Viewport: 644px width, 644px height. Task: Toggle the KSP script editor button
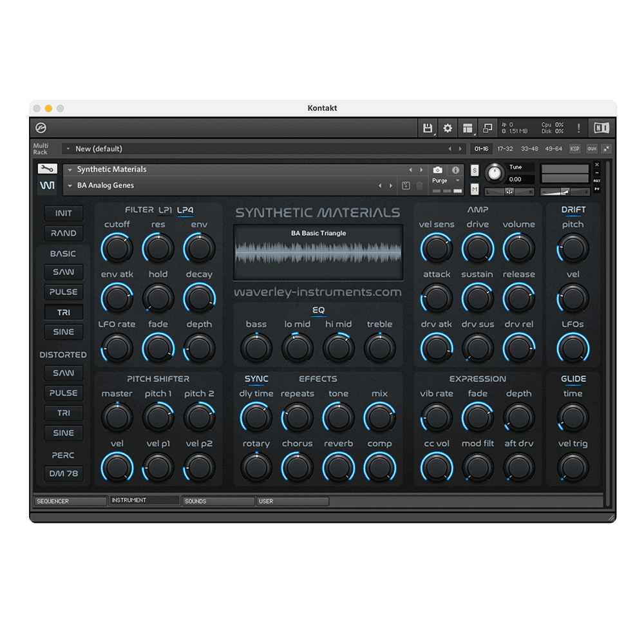pyautogui.click(x=574, y=149)
